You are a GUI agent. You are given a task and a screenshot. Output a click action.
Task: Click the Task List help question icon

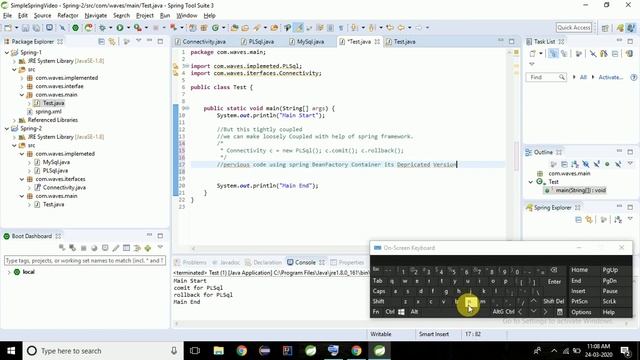(x=633, y=77)
